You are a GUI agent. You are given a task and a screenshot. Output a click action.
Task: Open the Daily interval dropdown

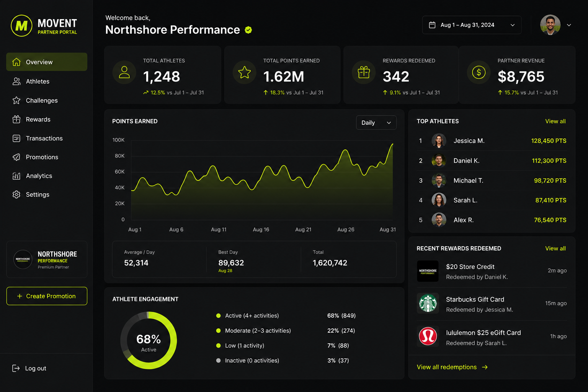[376, 122]
